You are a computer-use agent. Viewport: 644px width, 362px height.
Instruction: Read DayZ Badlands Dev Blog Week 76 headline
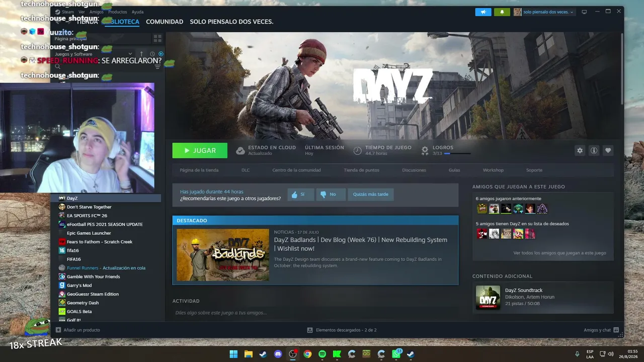click(360, 244)
